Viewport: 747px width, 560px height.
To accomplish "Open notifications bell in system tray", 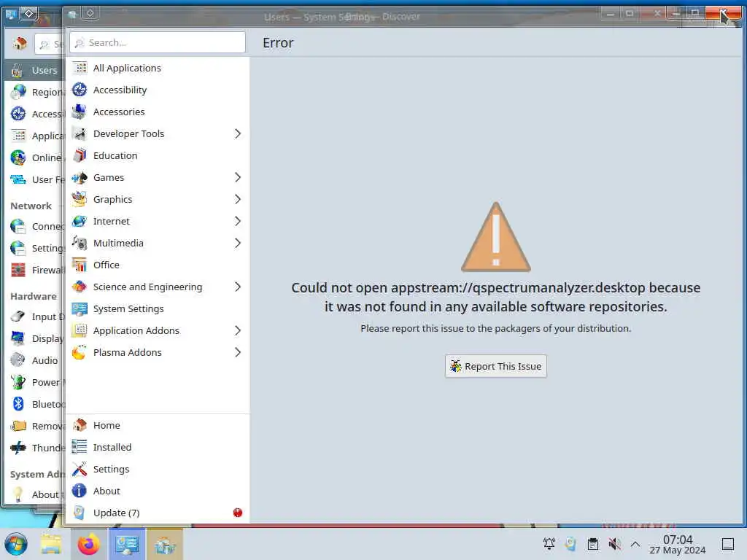I will tap(549, 543).
